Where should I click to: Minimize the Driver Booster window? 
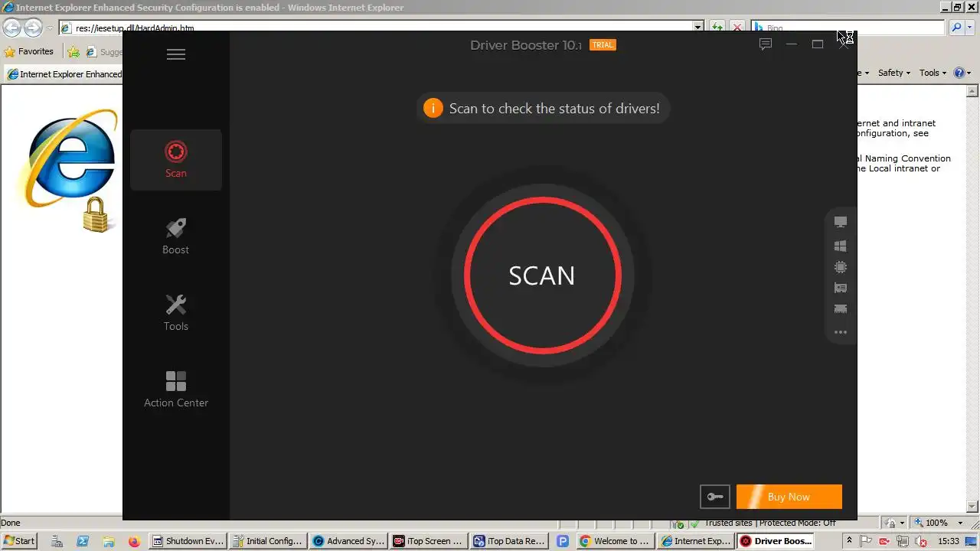(792, 44)
